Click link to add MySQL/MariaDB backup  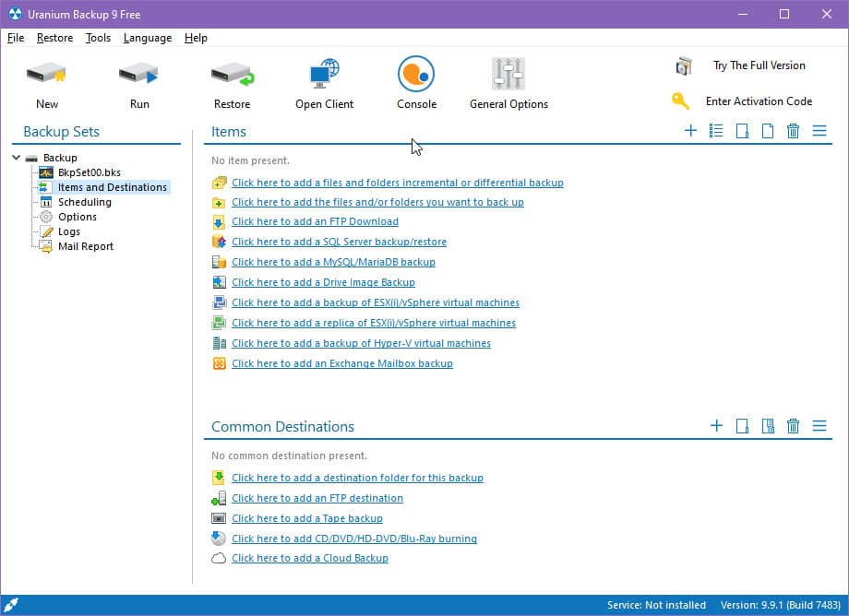point(333,262)
